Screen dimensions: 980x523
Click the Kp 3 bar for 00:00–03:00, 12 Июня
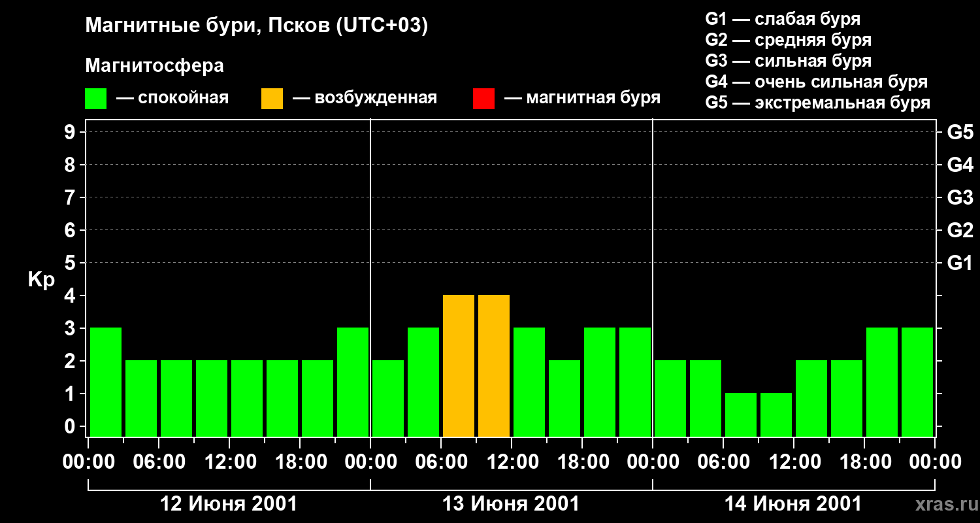click(x=106, y=382)
